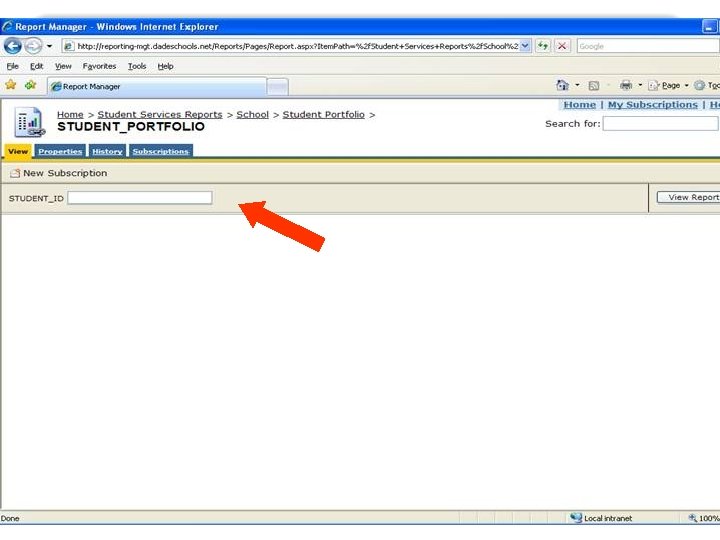Click the report chart icon beside title
720x540 pixels.
click(29, 122)
